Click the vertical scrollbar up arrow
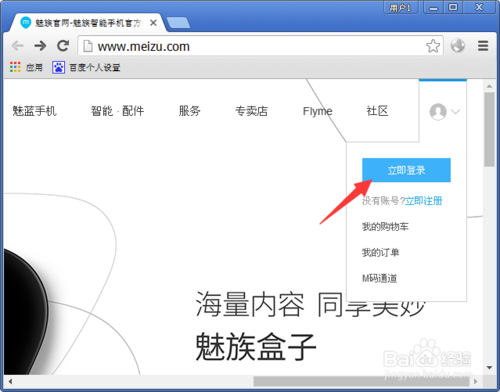This screenshot has width=500, height=392. [489, 86]
